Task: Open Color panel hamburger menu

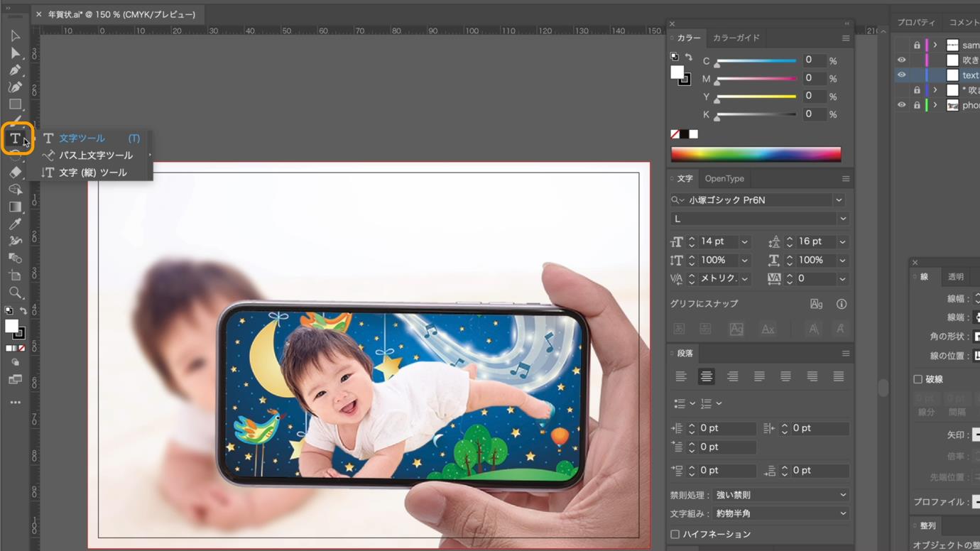Action: (846, 38)
